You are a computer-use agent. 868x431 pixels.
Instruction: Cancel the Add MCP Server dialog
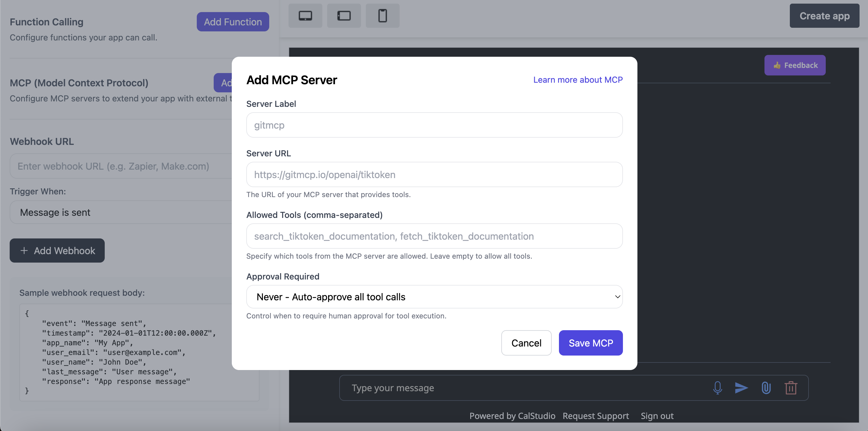point(526,343)
